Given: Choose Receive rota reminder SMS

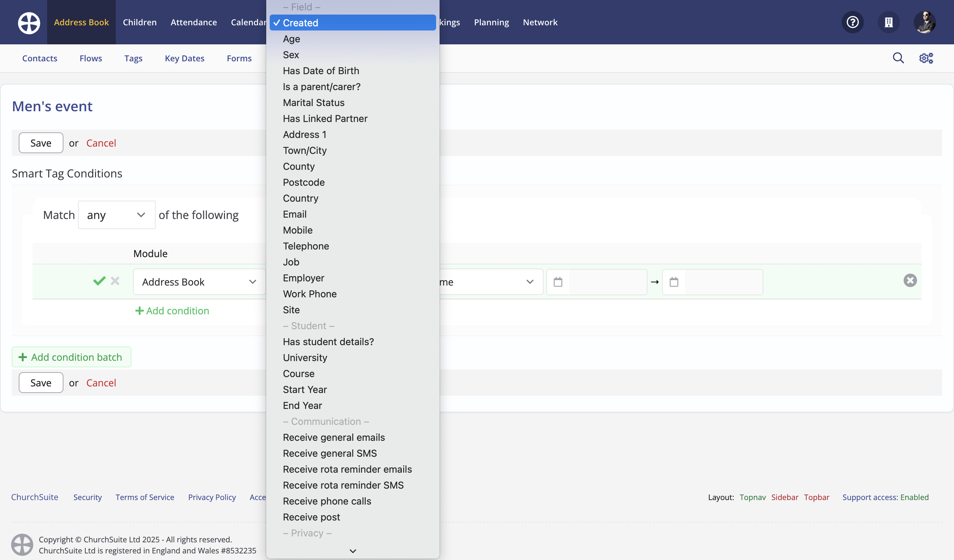Looking at the screenshot, I should point(353,485).
